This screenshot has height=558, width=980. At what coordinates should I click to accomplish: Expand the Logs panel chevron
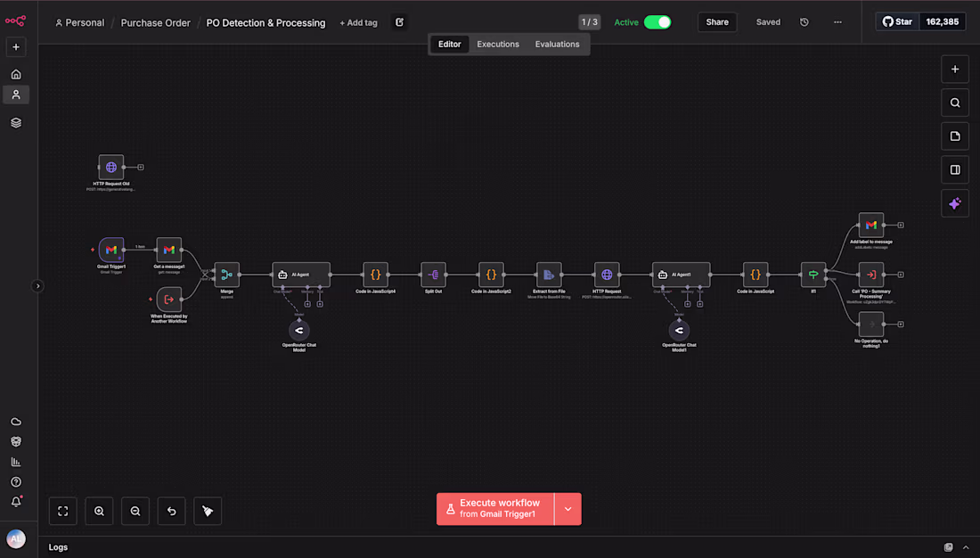(967, 546)
